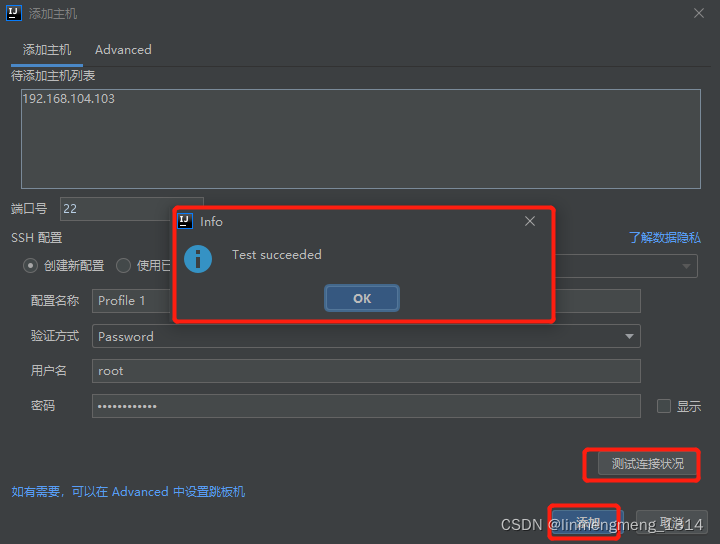Click the 192.168.104.103 host entry

tap(68, 99)
